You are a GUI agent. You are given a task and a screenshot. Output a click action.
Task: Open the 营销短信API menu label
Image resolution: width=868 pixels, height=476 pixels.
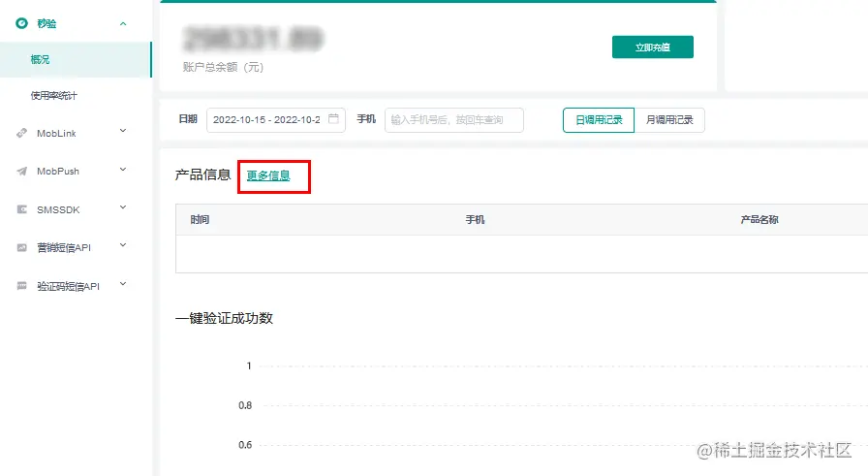tap(64, 248)
